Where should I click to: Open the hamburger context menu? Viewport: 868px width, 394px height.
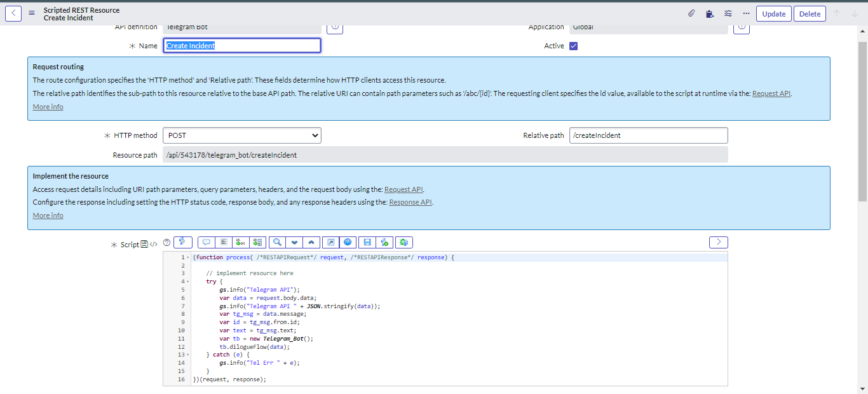point(32,13)
